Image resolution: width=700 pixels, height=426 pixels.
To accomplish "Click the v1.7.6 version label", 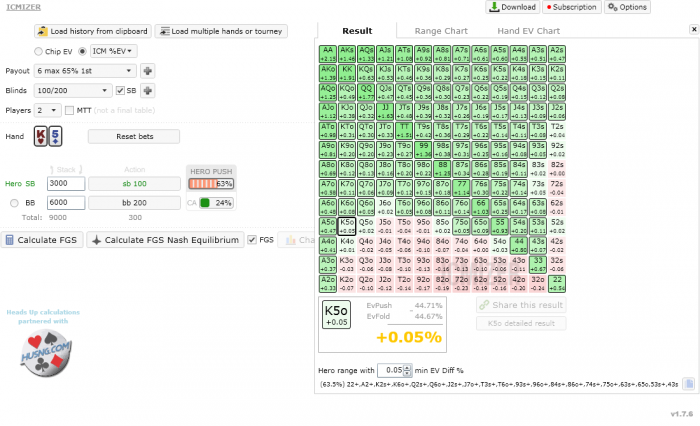I will coord(682,414).
